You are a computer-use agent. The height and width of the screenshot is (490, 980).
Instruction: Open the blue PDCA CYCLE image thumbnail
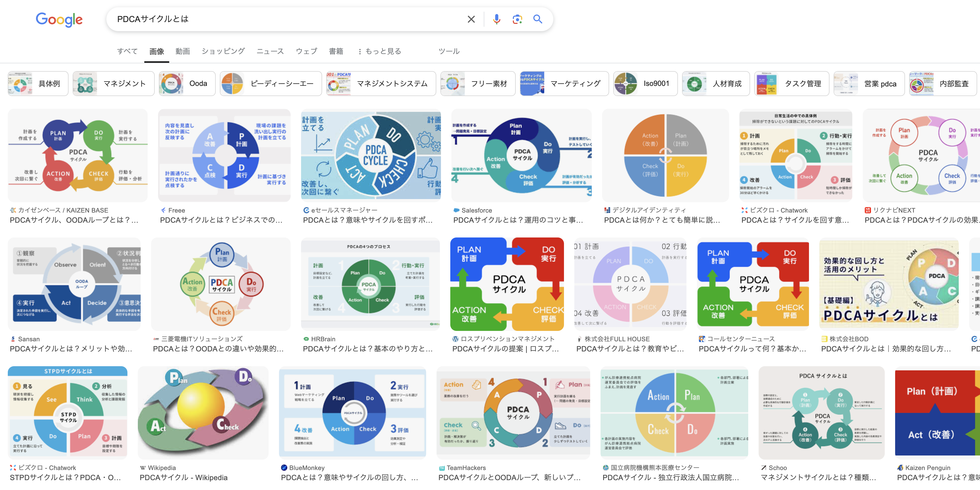371,155
